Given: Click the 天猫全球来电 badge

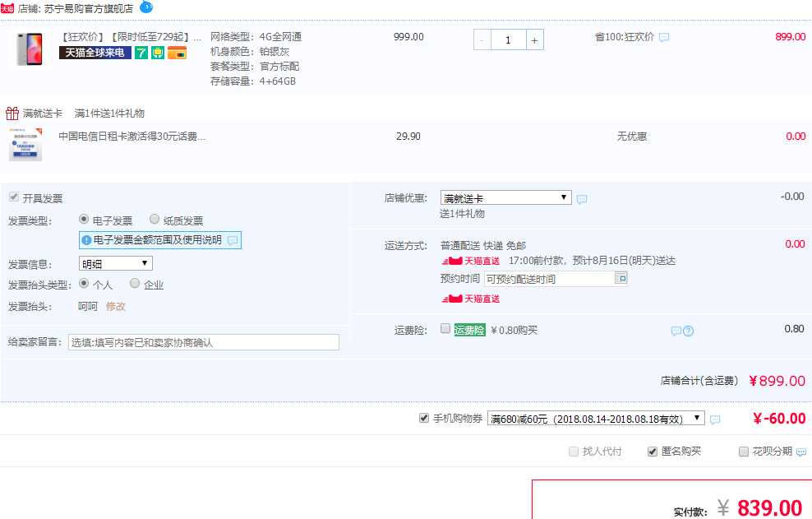Looking at the screenshot, I should point(95,53).
